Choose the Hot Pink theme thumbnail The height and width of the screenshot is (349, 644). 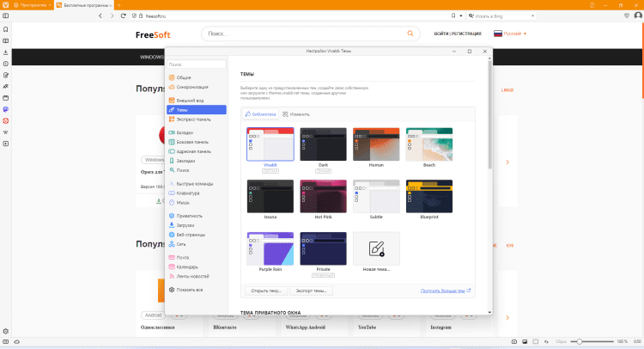point(323,197)
